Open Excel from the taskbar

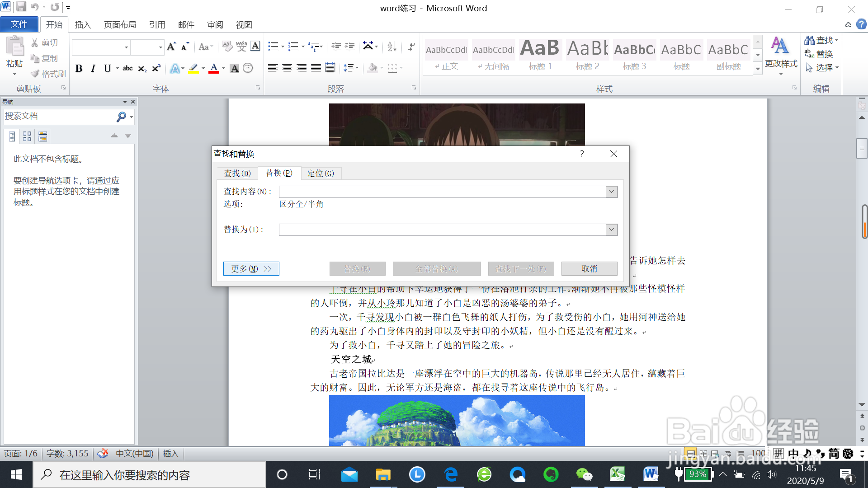point(617,474)
